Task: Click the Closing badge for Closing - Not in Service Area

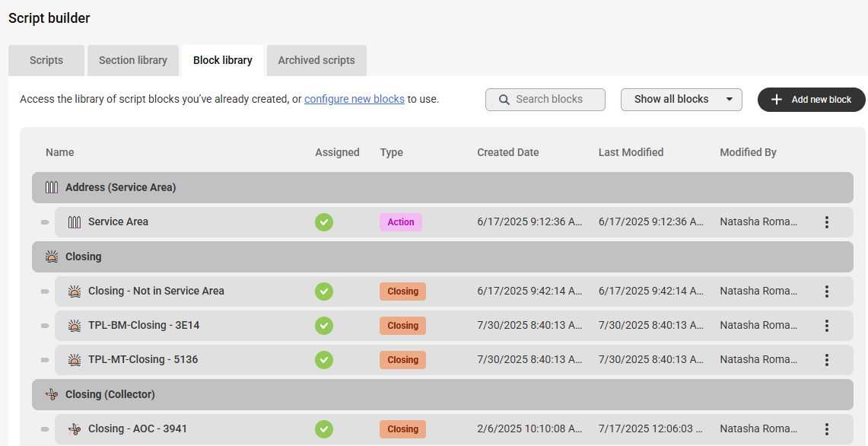Action: pyautogui.click(x=402, y=291)
